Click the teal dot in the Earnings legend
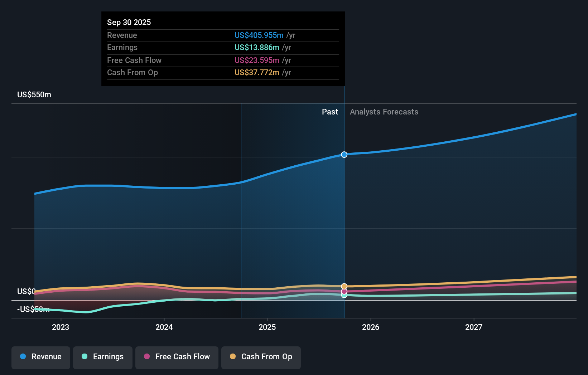588x375 pixels. coord(85,357)
